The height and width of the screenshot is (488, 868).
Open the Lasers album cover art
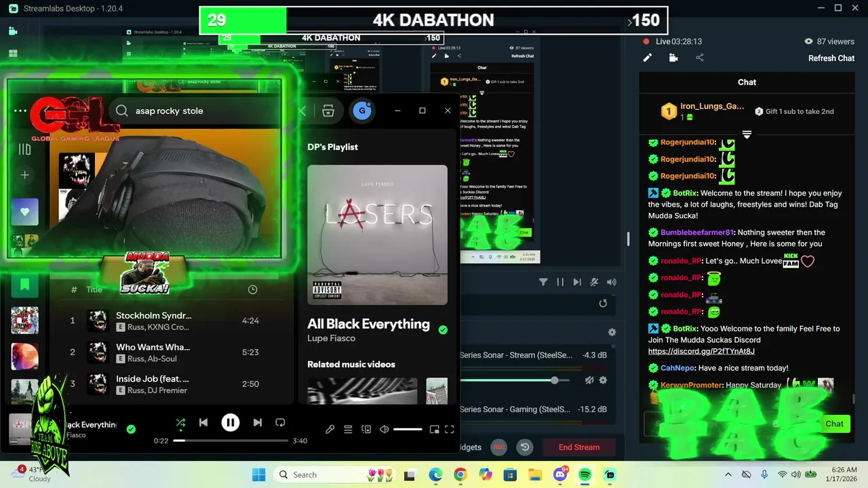(x=377, y=235)
